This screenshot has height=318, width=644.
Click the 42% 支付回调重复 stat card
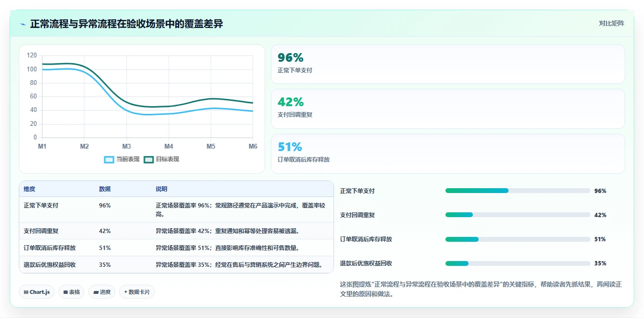[x=448, y=109]
